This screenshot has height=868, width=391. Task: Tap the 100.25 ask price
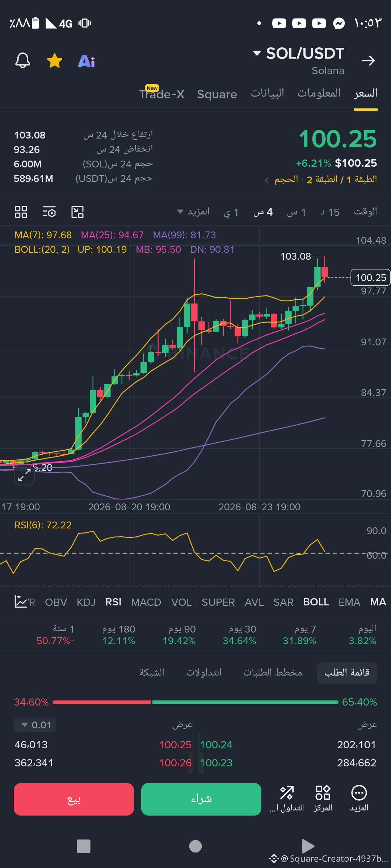(175, 745)
